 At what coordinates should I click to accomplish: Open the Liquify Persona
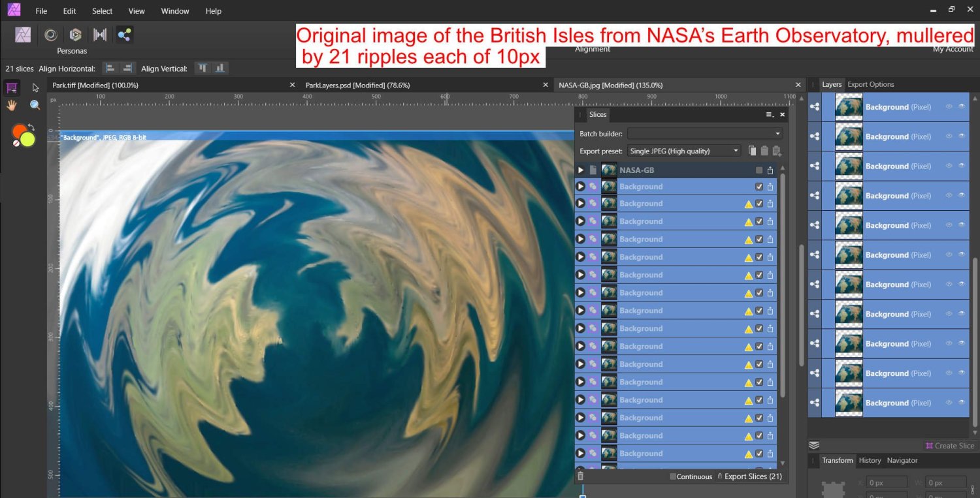pos(50,34)
